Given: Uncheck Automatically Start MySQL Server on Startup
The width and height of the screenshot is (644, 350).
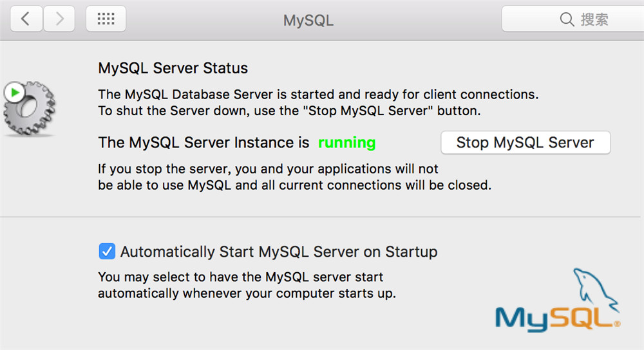Looking at the screenshot, I should click(107, 252).
